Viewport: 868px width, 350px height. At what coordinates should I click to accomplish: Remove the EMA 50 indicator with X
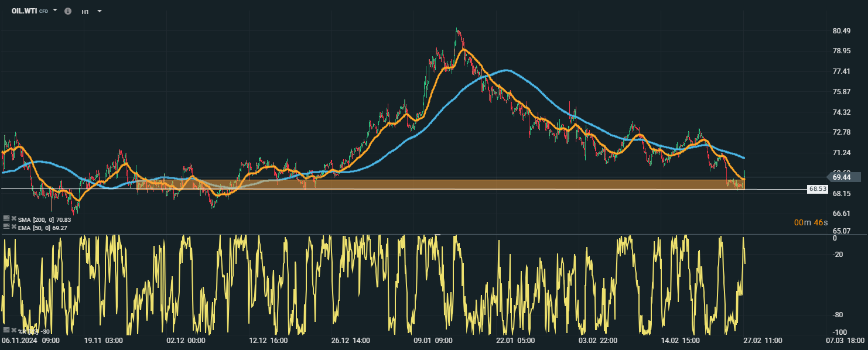[13, 226]
